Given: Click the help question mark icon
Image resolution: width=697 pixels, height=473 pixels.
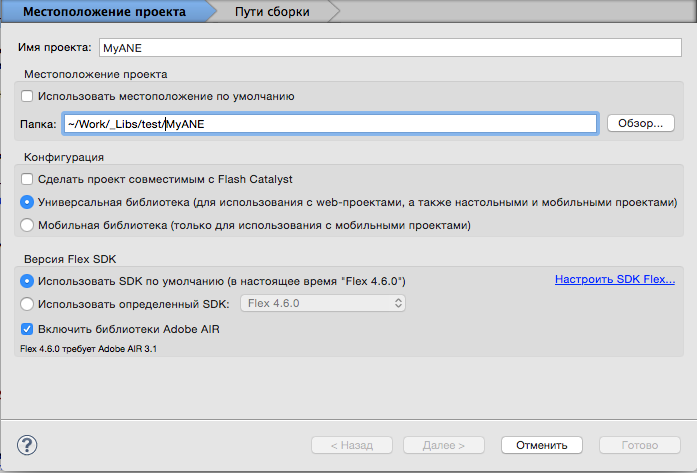Looking at the screenshot, I should 27,445.
